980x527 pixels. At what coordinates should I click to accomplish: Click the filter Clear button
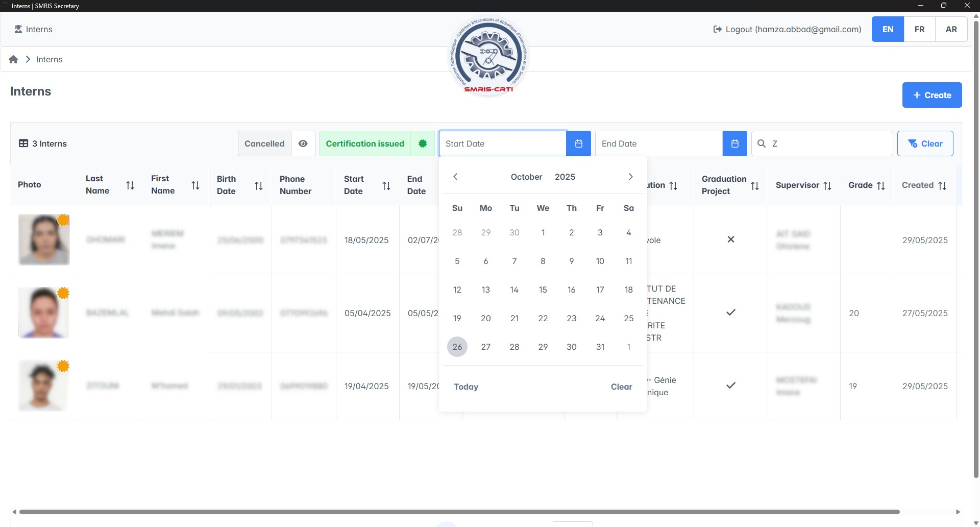(925, 143)
